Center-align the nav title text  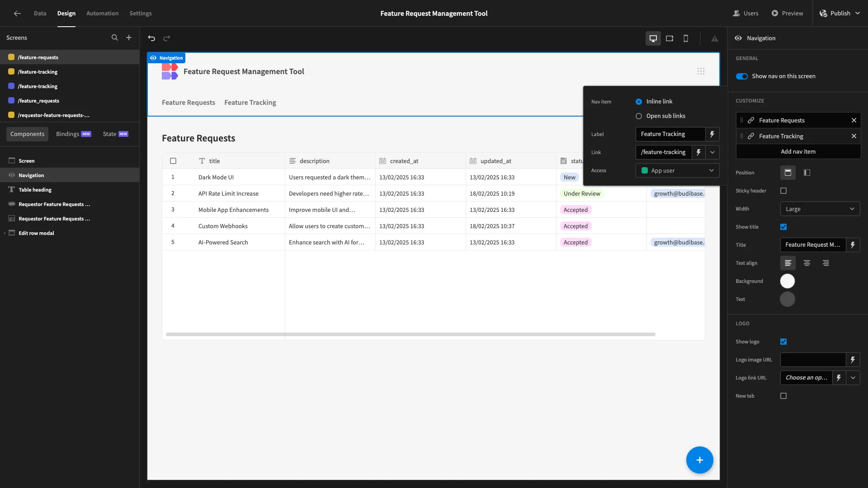click(807, 263)
